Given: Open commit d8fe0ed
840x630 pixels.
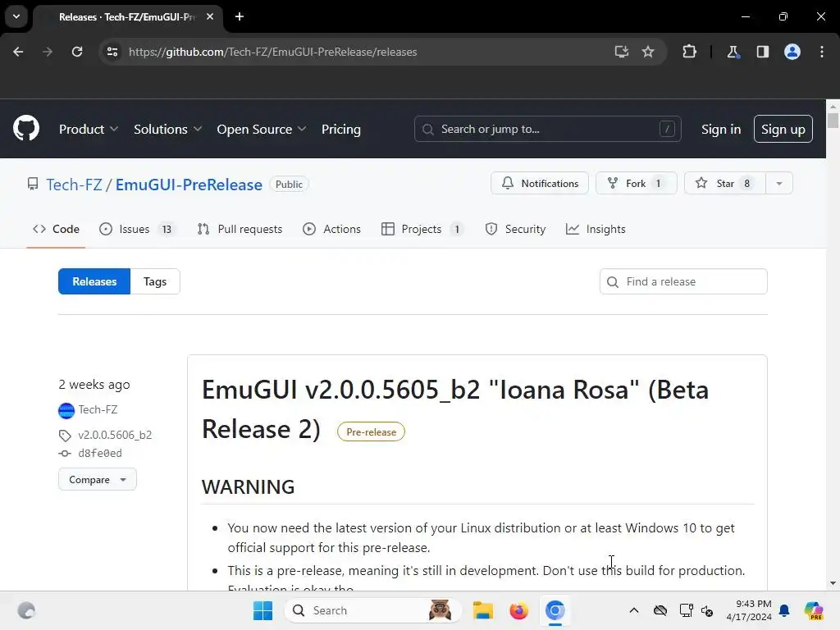Looking at the screenshot, I should tap(100, 453).
